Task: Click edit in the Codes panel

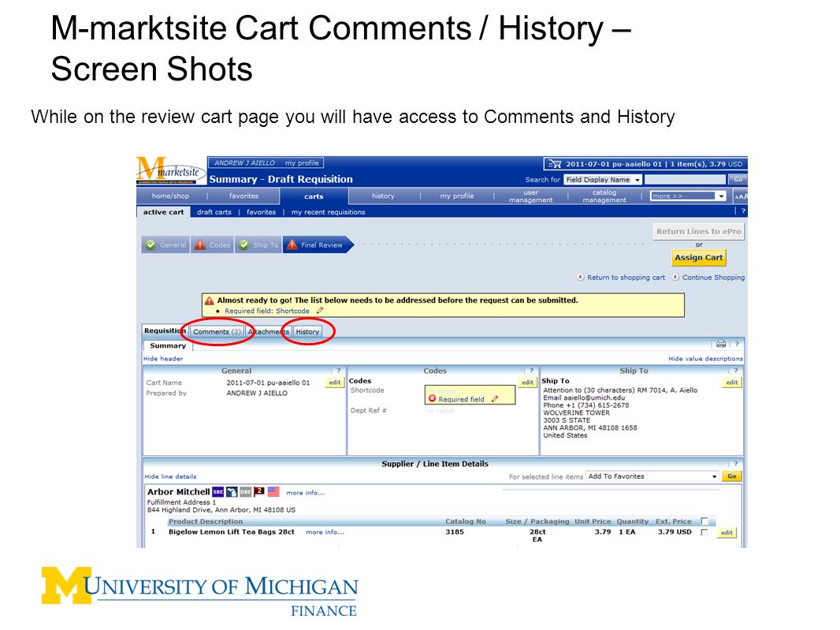Action: tap(528, 382)
